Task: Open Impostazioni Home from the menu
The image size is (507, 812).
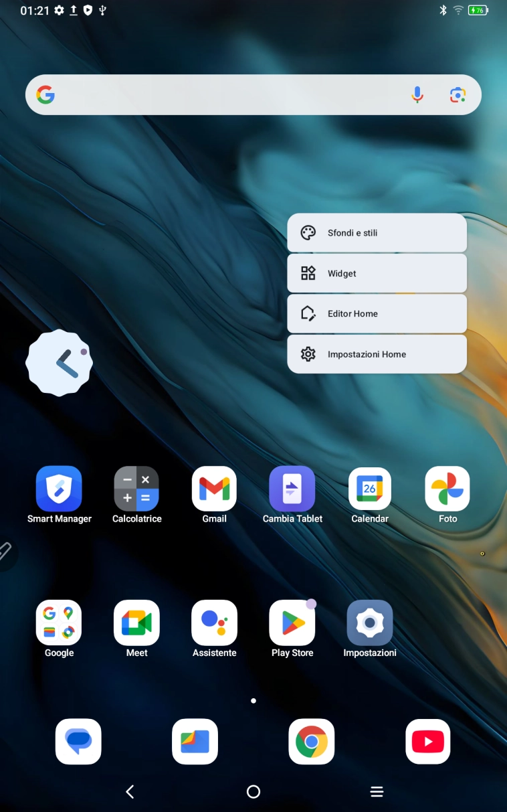Action: 377,354
